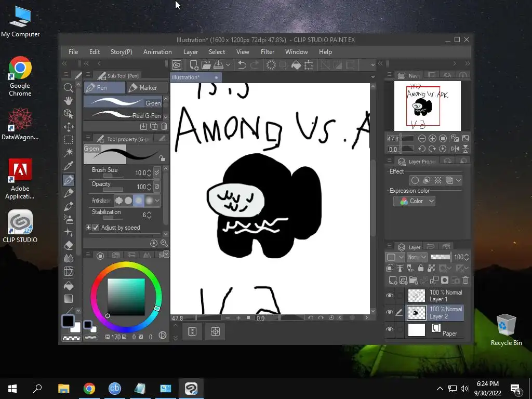This screenshot has width=532, height=399.
Task: Switch to the Illustration* canvas tab
Action: click(196, 77)
